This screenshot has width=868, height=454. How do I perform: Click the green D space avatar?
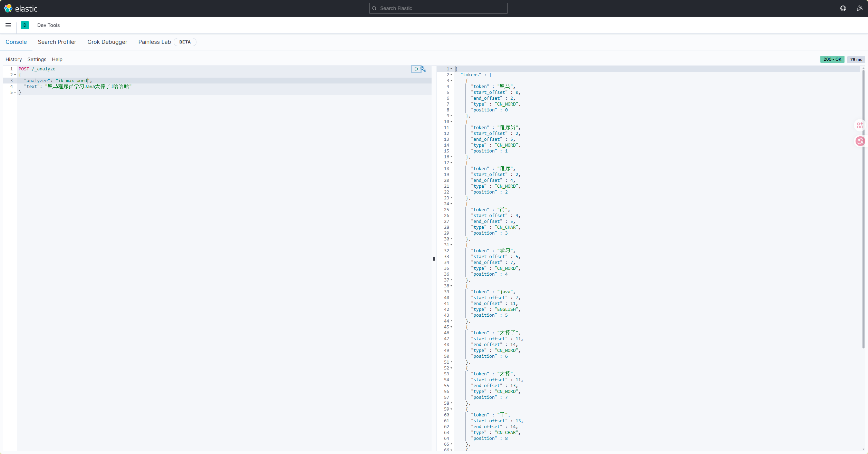point(25,25)
